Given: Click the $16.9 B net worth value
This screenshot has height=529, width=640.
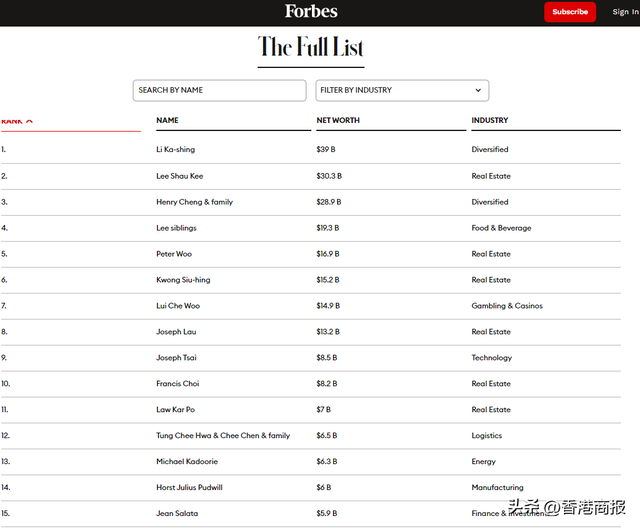Looking at the screenshot, I should tap(328, 254).
